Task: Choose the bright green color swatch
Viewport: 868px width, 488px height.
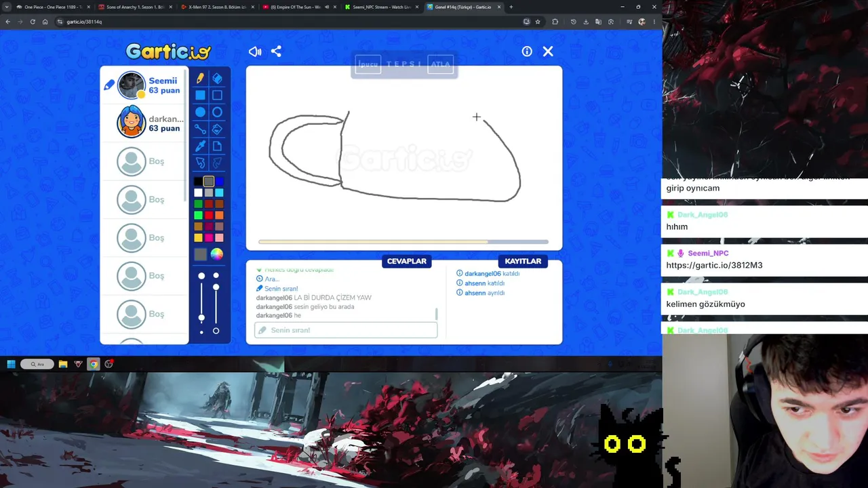Action: coord(198,216)
